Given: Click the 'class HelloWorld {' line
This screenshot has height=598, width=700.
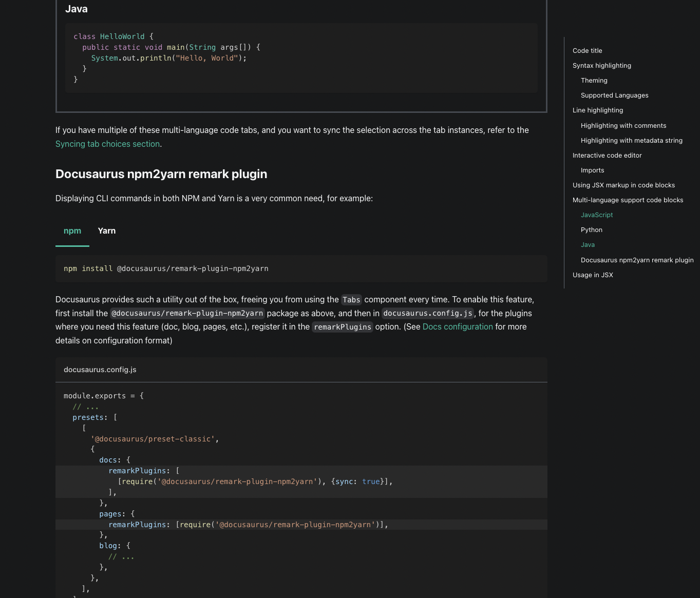Looking at the screenshot, I should [x=113, y=36].
